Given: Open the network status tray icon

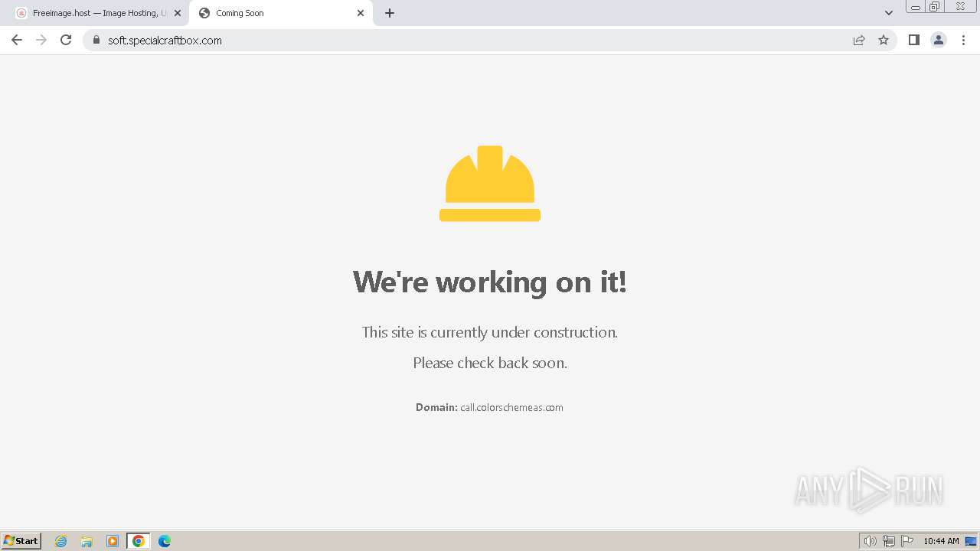Looking at the screenshot, I should tap(889, 541).
